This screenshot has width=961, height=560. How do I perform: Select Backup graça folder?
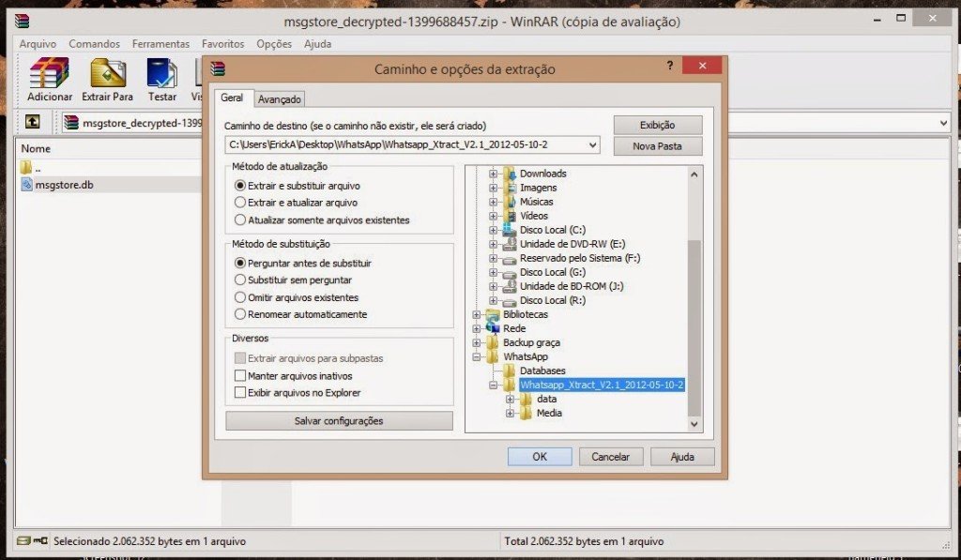[531, 342]
